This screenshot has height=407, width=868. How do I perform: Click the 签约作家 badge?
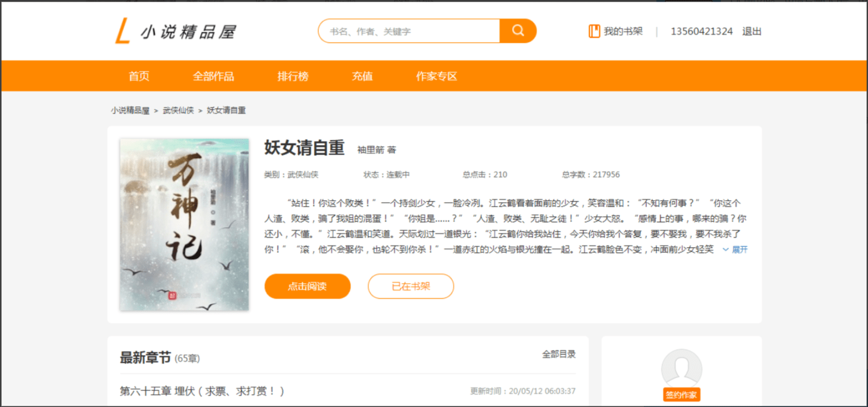[682, 394]
